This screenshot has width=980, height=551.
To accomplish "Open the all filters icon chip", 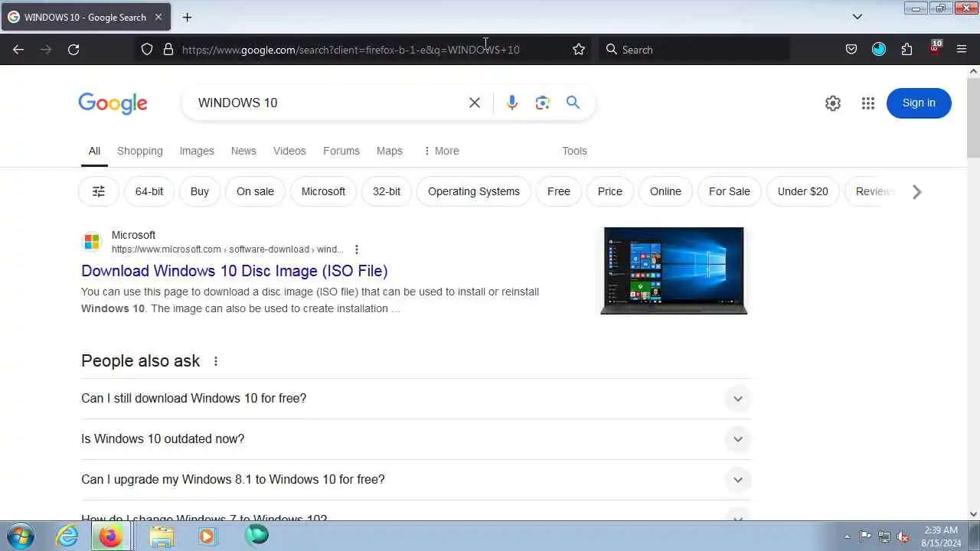I will click(x=99, y=191).
